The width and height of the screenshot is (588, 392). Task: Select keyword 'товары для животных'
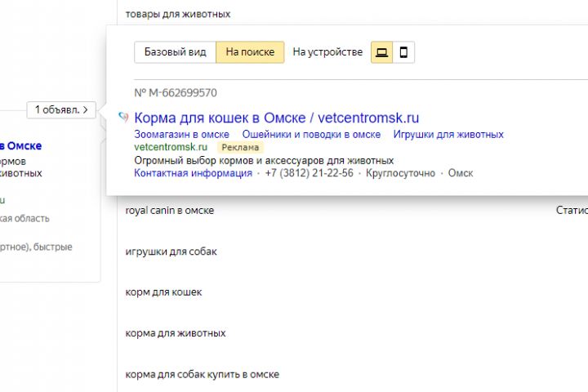coord(178,14)
